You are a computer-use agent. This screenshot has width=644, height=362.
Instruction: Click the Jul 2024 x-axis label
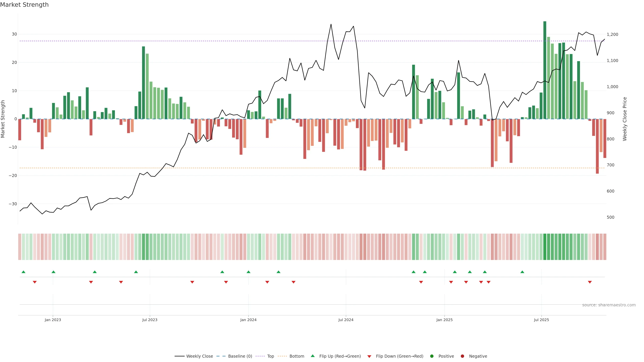[x=346, y=320]
